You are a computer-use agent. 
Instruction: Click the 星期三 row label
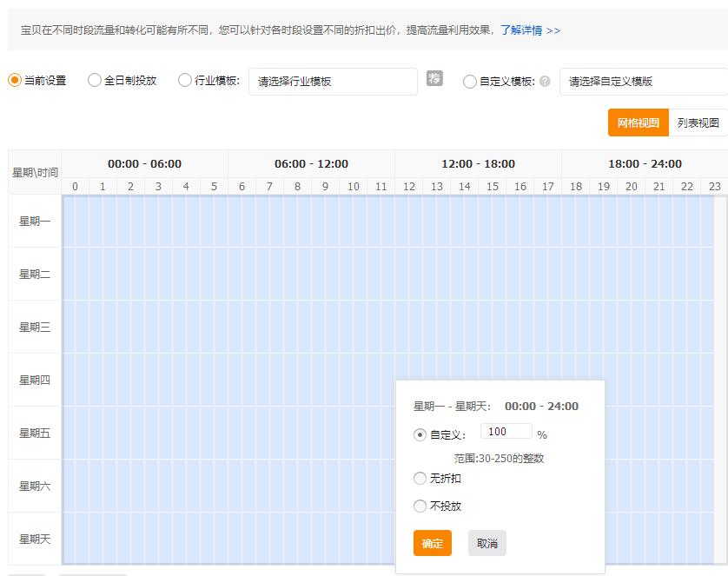click(x=35, y=328)
